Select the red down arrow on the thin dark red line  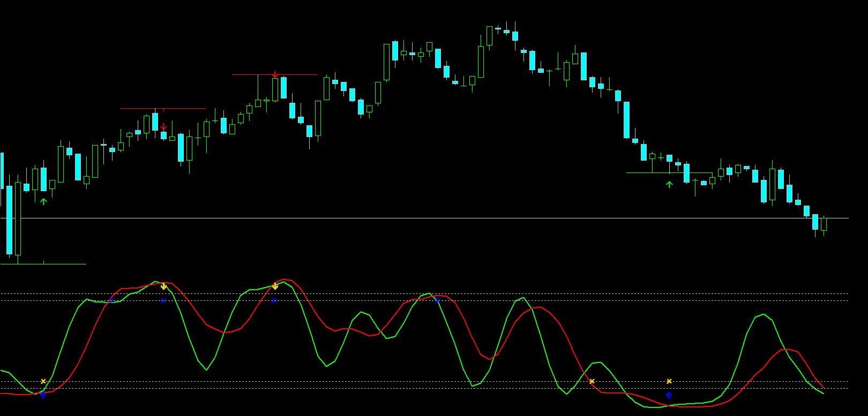(x=275, y=75)
